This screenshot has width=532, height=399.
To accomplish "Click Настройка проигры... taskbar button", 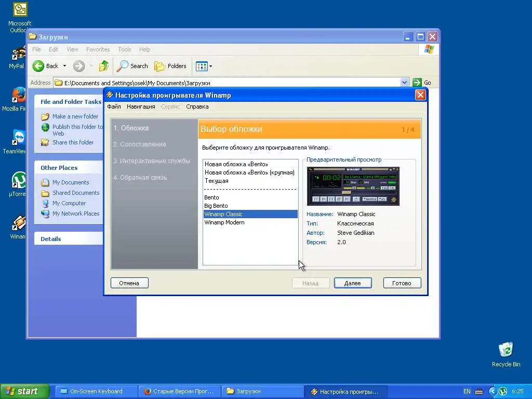I will point(345,392).
